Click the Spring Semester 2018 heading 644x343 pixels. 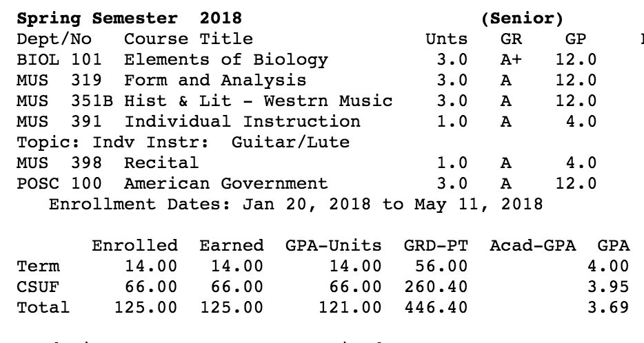pos(130,19)
